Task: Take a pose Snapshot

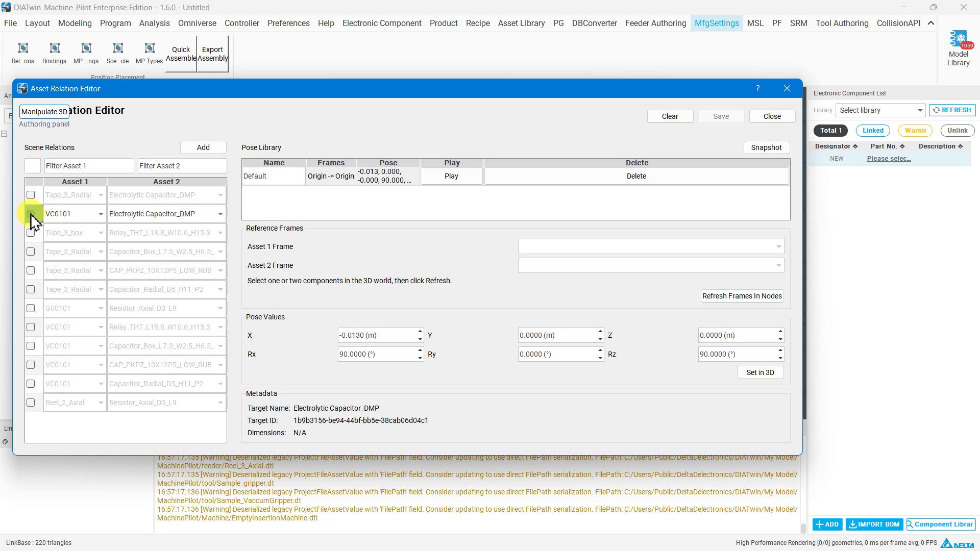Action: pyautogui.click(x=766, y=147)
